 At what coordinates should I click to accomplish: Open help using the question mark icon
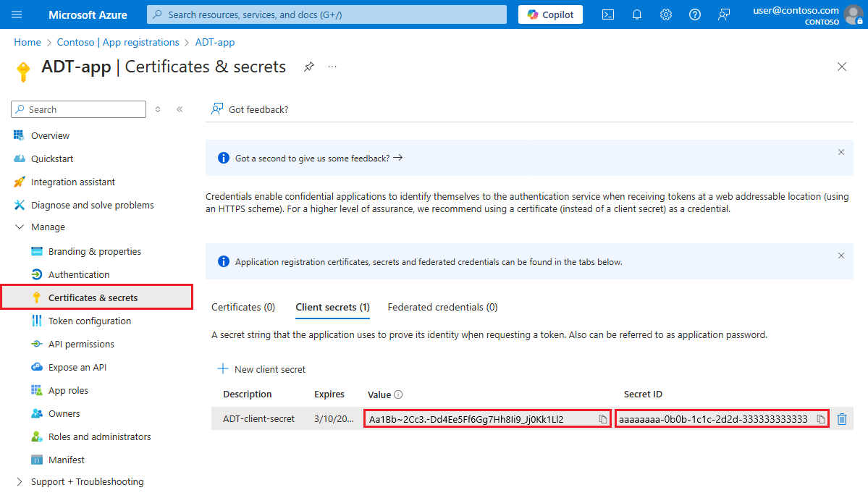[694, 14]
